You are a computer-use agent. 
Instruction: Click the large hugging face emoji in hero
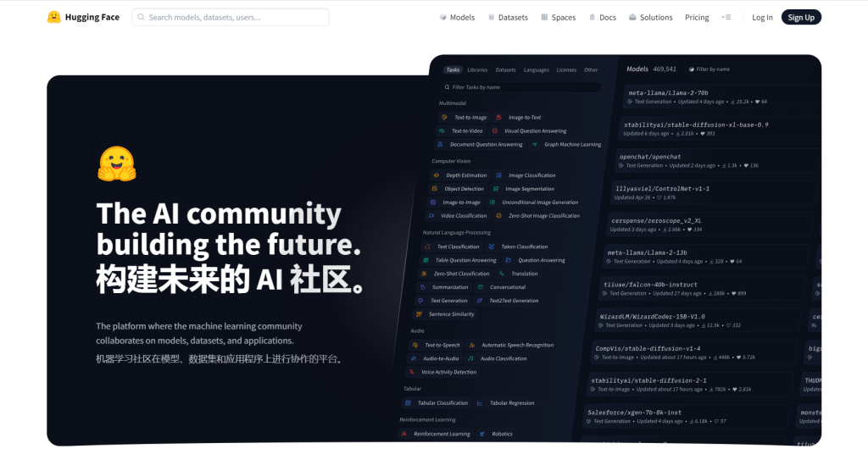117,163
